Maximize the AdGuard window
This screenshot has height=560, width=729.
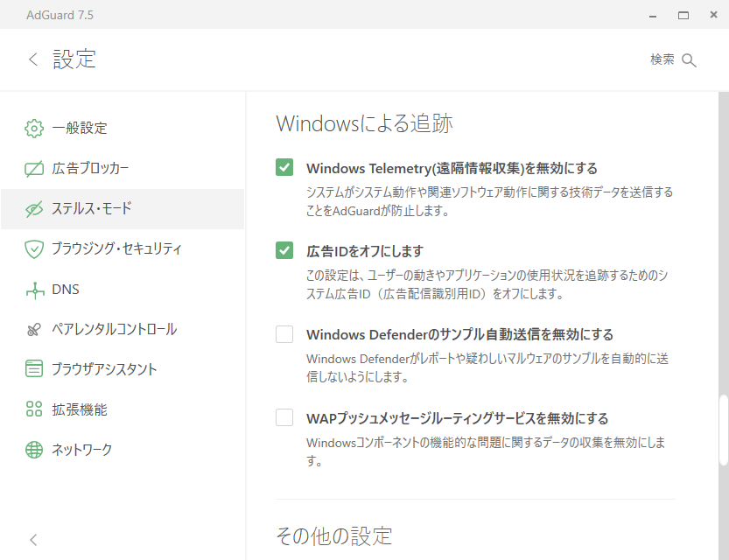[x=683, y=16]
